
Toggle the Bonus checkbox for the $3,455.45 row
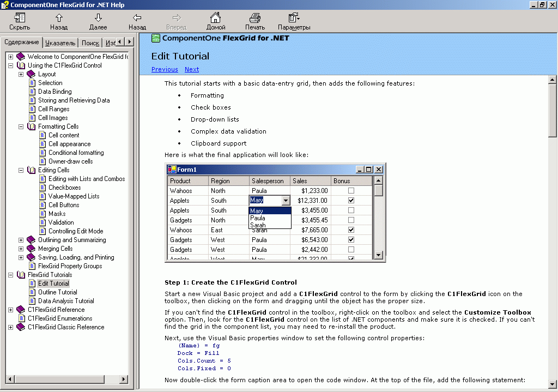click(x=351, y=220)
